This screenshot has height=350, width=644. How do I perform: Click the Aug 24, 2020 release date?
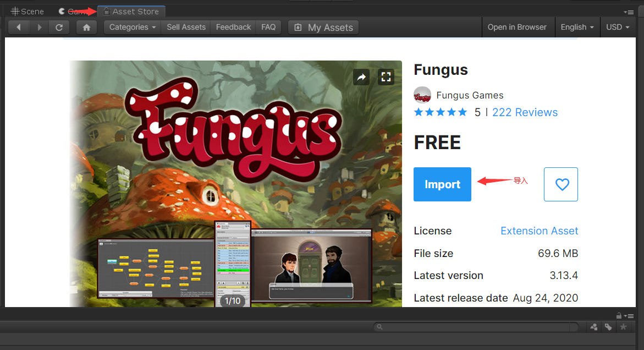point(546,298)
